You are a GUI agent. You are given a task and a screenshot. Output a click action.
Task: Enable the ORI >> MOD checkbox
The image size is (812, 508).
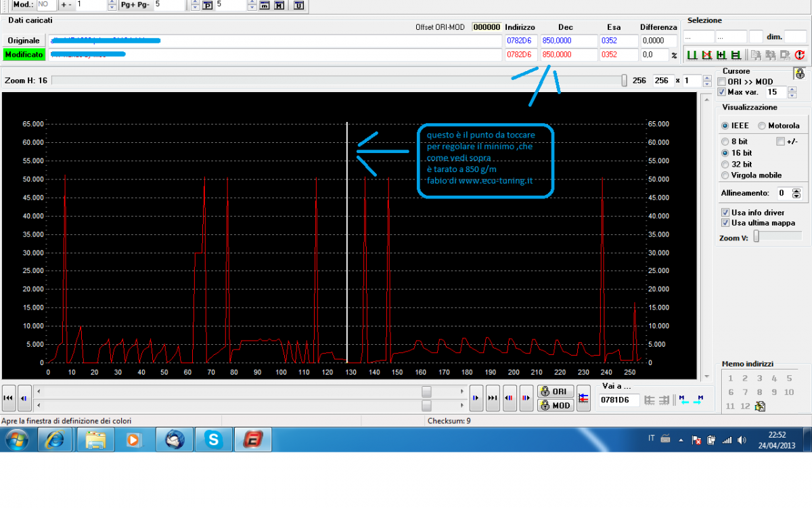pos(721,82)
